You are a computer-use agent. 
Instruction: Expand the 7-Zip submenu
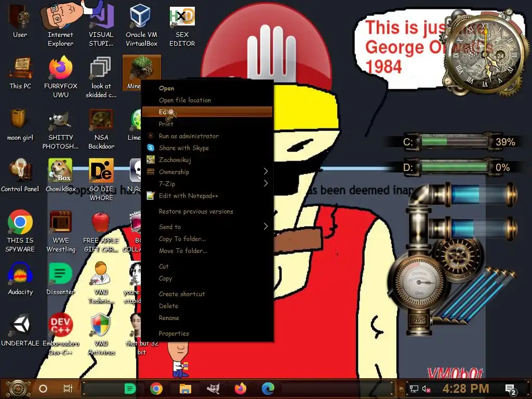[207, 183]
